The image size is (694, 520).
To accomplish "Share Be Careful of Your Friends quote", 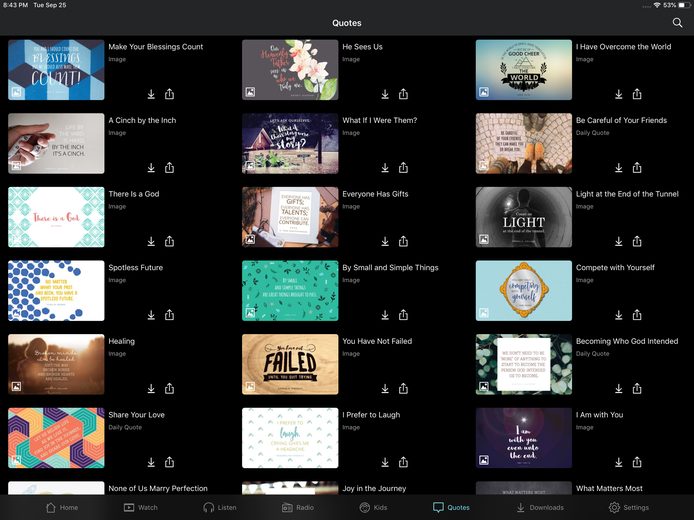I will point(637,167).
